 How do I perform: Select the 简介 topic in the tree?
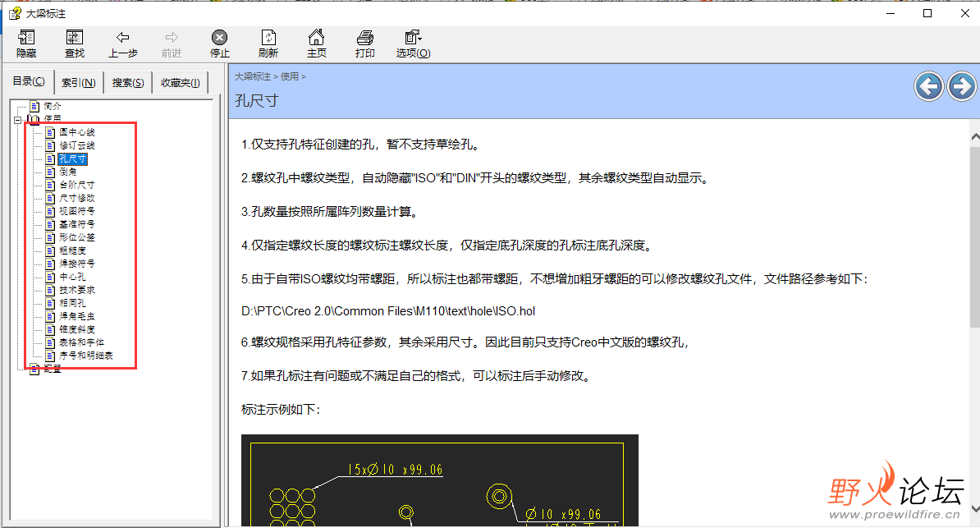pyautogui.click(x=53, y=106)
